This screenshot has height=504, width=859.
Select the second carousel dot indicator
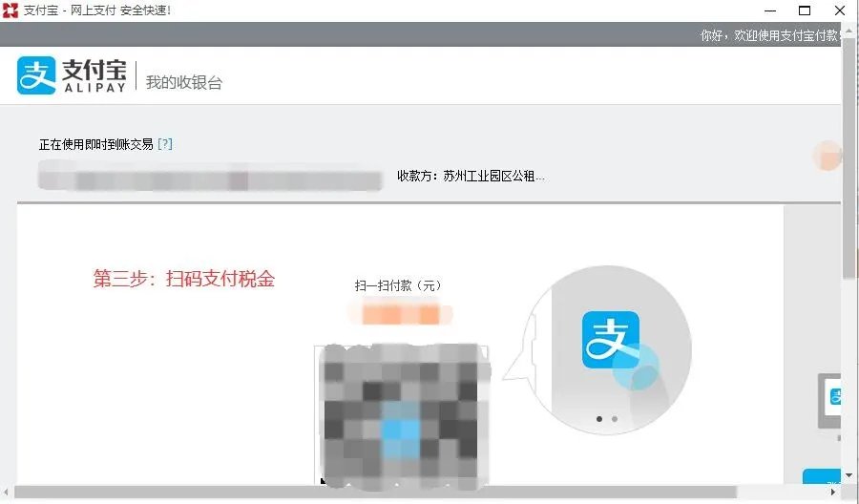(x=615, y=418)
